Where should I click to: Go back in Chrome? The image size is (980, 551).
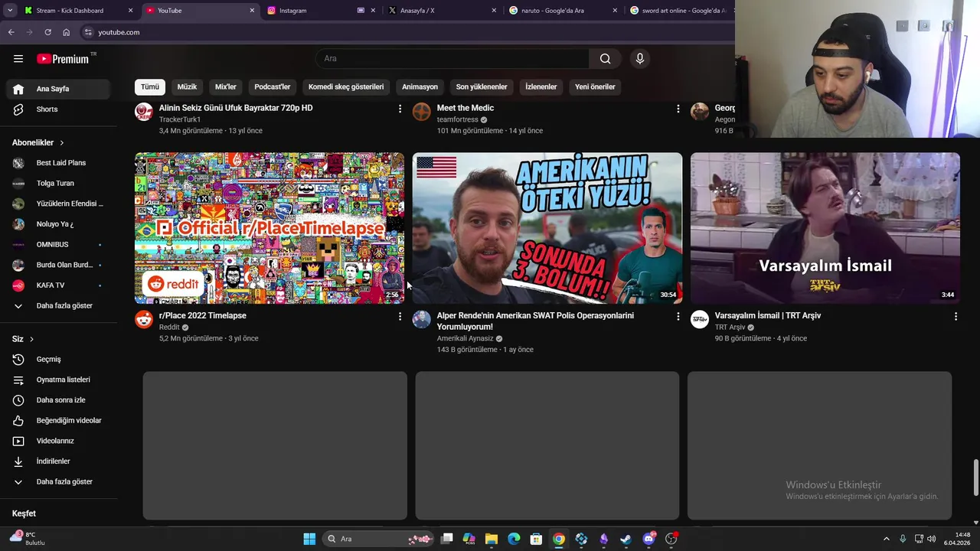[x=11, y=32]
